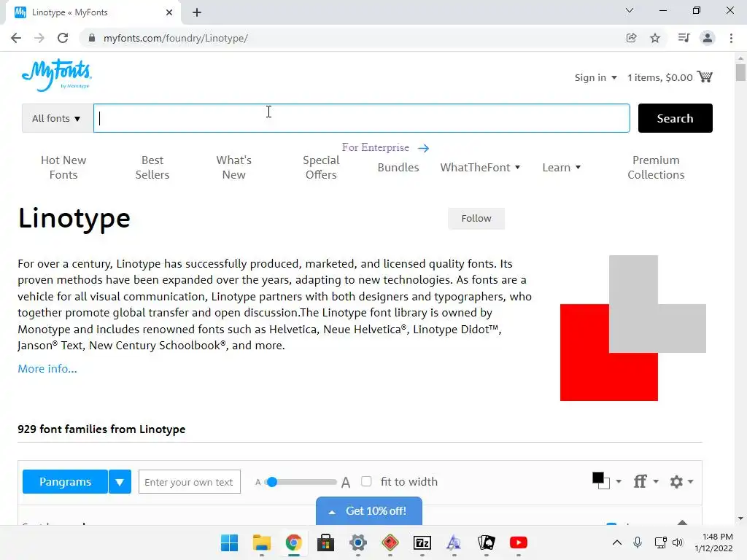
Task: Click the font search input field
Action: pos(362,118)
